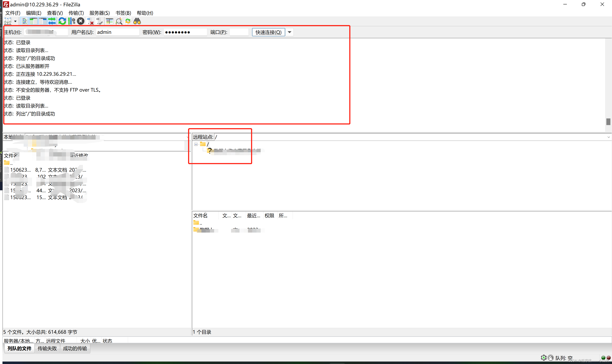Click the remote status 1 个目录 text
This screenshot has width=612, height=364.
[202, 332]
